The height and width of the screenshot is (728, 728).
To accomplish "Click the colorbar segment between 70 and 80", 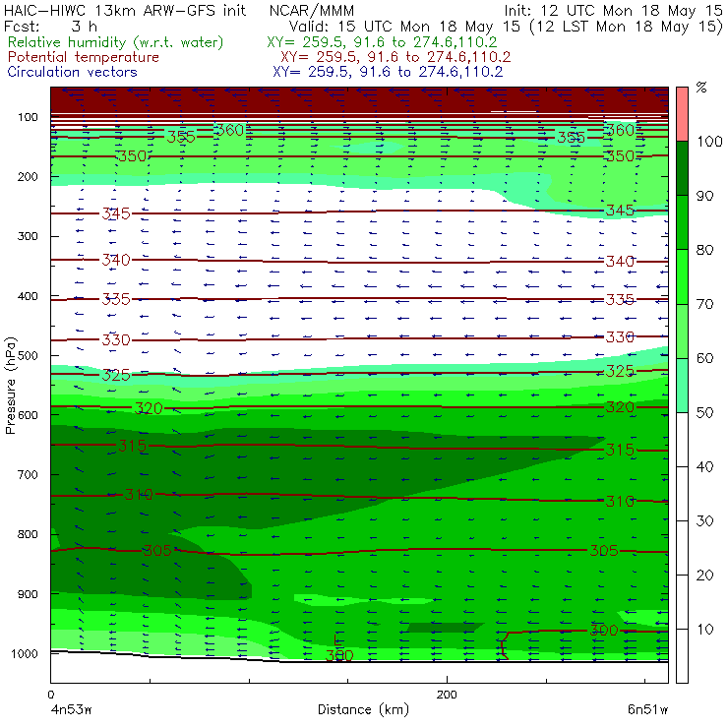I will tap(682, 276).
